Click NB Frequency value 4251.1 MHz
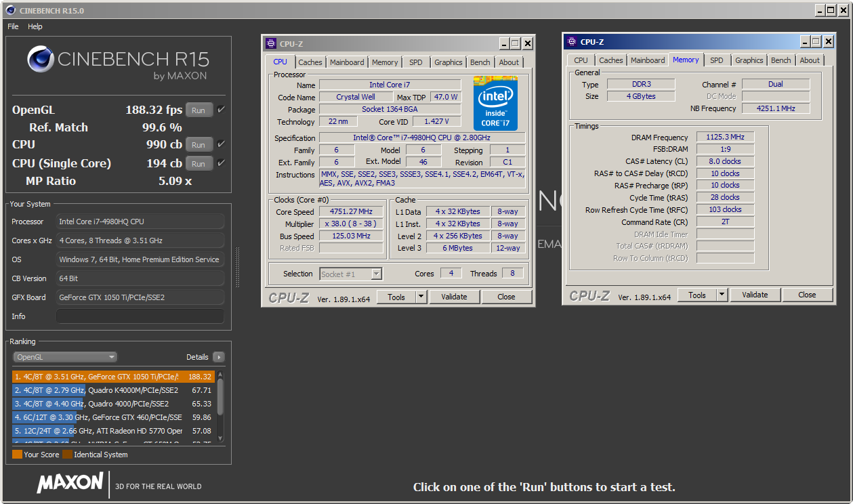The image size is (853, 504). [776, 108]
